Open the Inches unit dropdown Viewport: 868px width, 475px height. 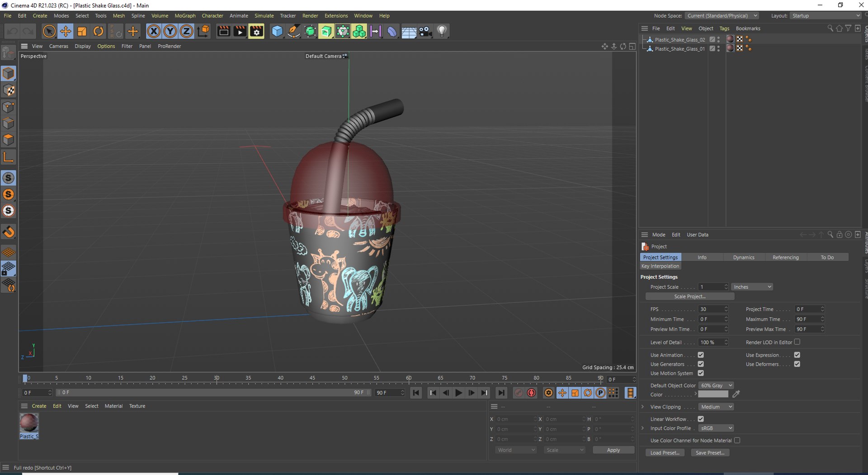752,287
